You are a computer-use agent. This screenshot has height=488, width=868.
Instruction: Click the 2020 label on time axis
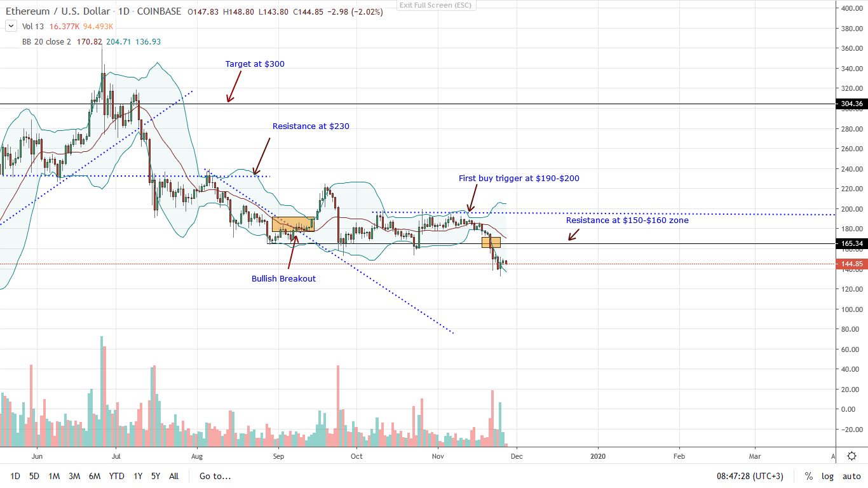click(x=597, y=456)
